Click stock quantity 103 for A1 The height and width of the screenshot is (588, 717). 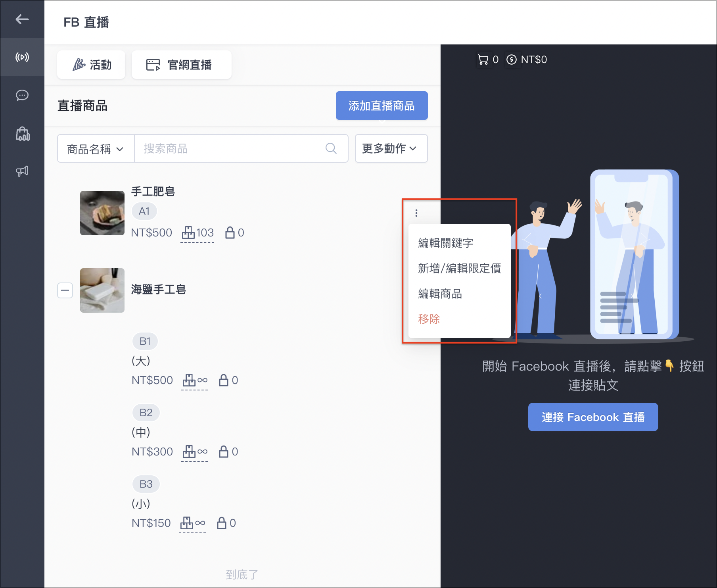[x=197, y=233]
